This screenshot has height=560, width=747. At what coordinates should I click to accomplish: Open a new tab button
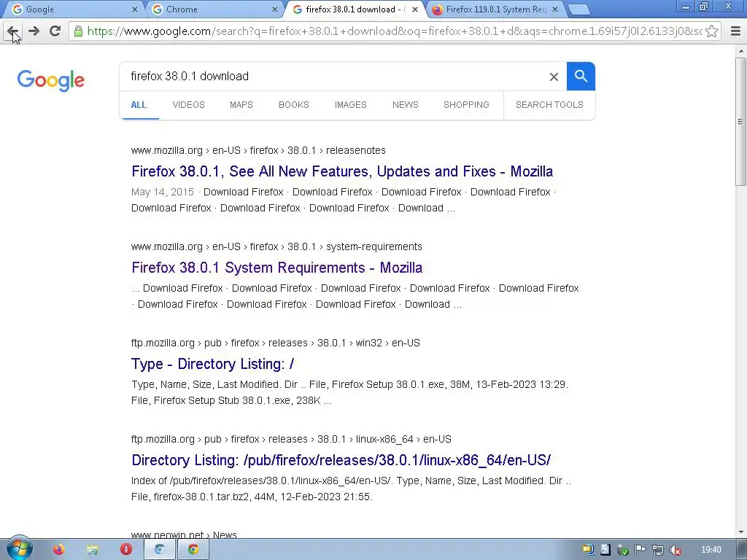tap(579, 9)
